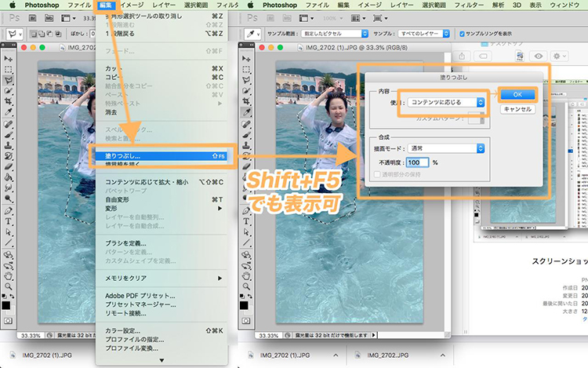
Task: Click status bar arrow after 露光量は 32 bit だけで機能します
Action: click(373, 335)
